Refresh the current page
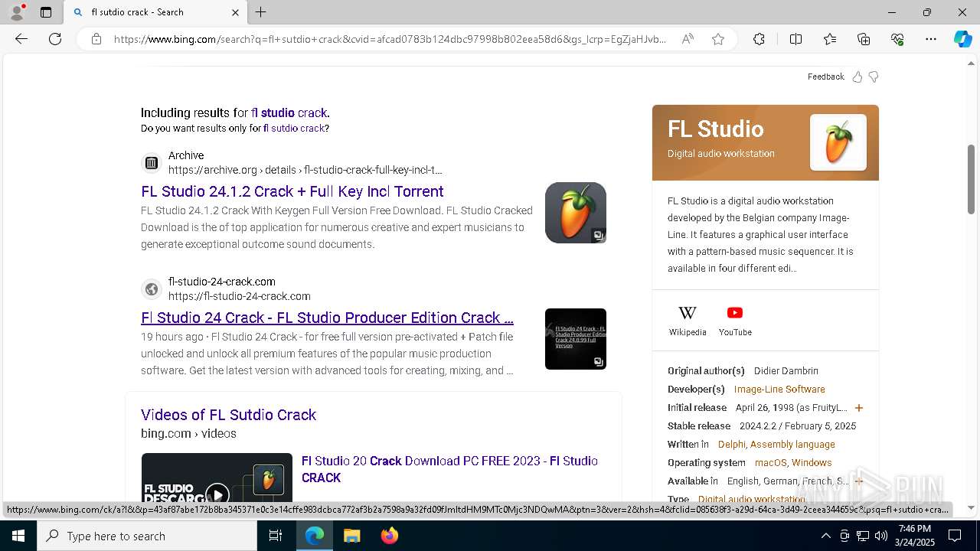The width and height of the screenshot is (980, 551). pos(55,39)
